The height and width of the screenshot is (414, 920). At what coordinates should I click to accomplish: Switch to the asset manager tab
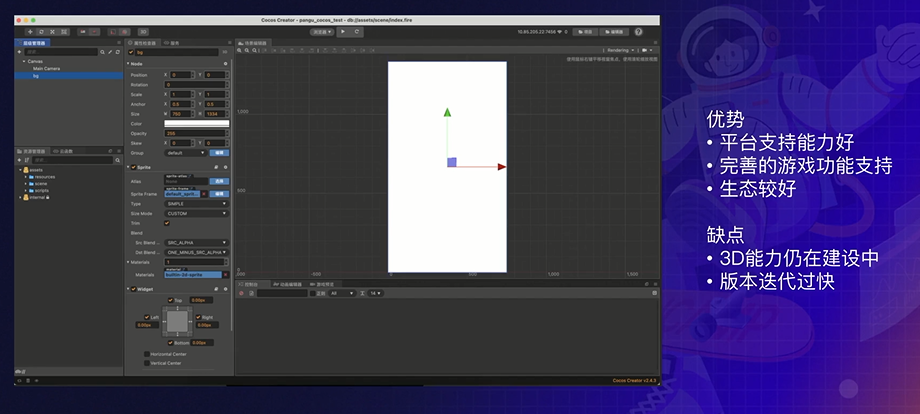click(33, 151)
